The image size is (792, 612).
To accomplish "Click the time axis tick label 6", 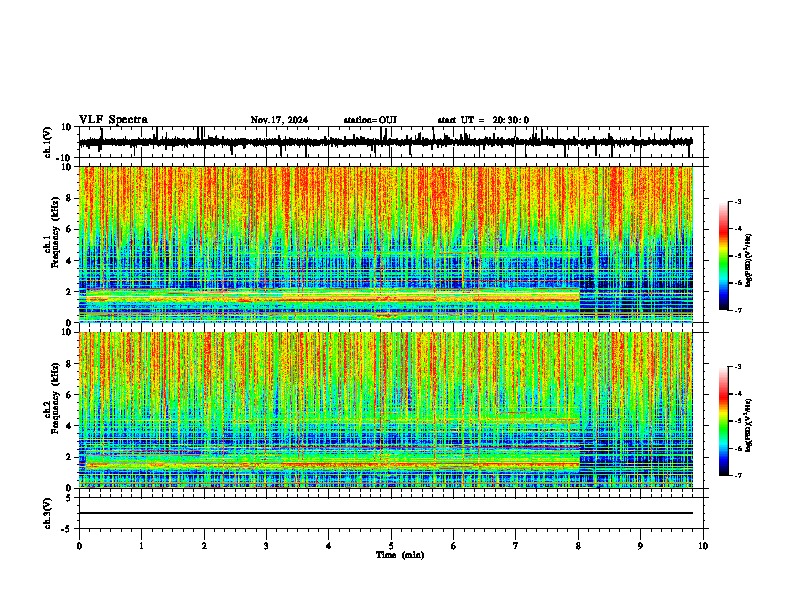I will (454, 546).
